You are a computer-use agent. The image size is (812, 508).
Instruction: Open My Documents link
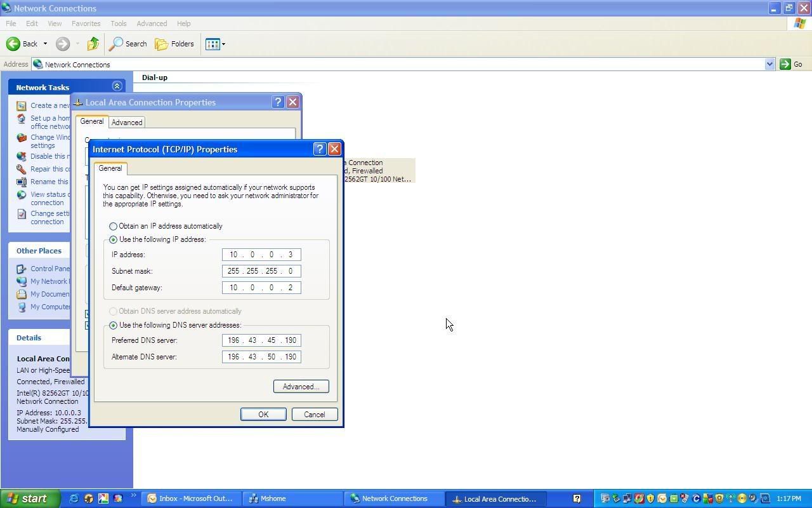49,294
